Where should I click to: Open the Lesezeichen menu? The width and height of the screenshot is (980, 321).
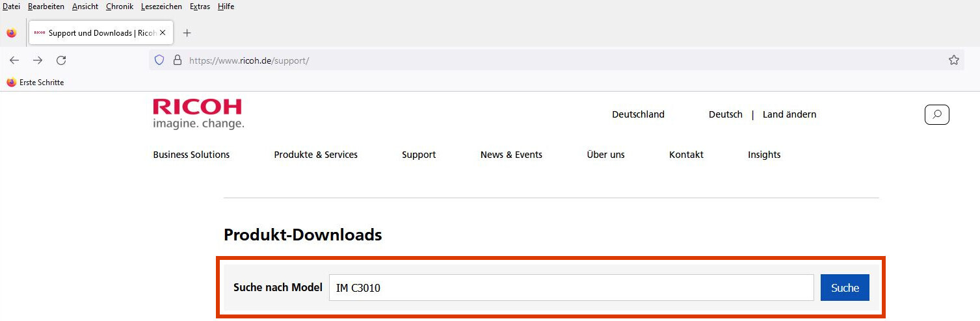[161, 6]
